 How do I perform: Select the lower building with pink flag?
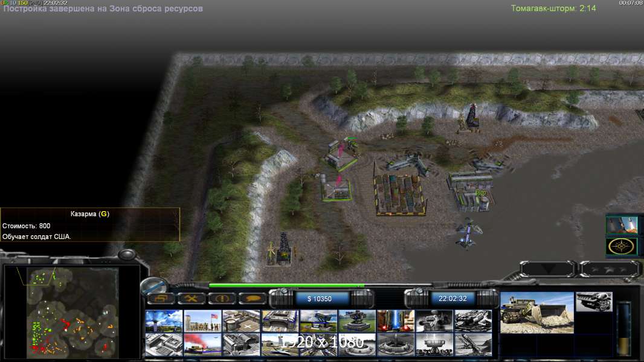click(336, 189)
